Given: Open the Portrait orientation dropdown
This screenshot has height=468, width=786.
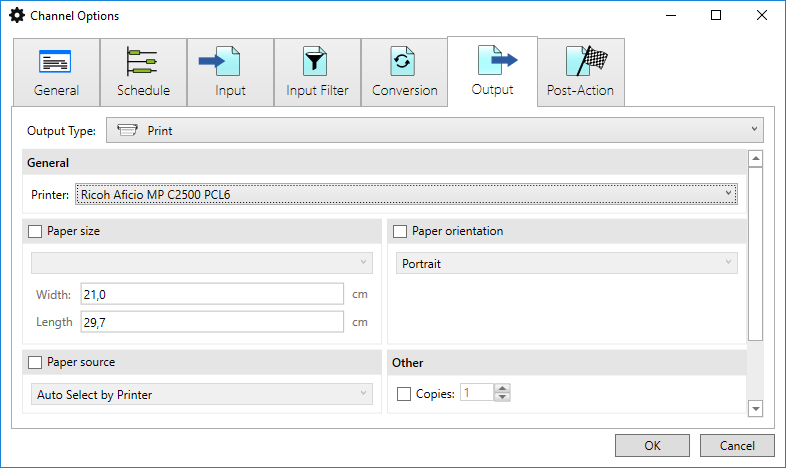Looking at the screenshot, I should coord(566,263).
